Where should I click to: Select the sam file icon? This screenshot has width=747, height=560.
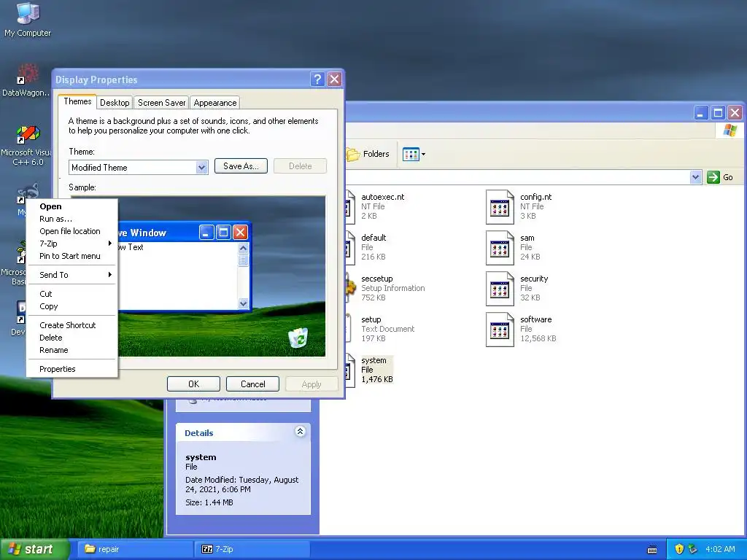click(x=500, y=248)
